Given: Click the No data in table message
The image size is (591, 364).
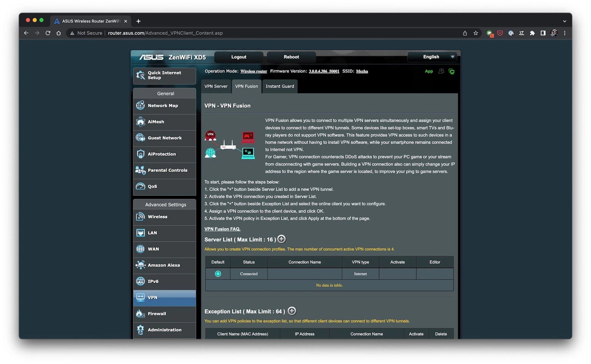Looking at the screenshot, I should pyautogui.click(x=329, y=285).
